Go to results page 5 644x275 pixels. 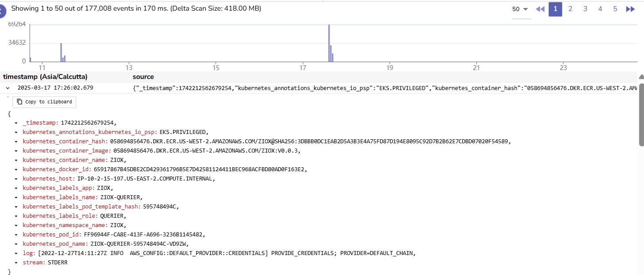[x=615, y=9]
